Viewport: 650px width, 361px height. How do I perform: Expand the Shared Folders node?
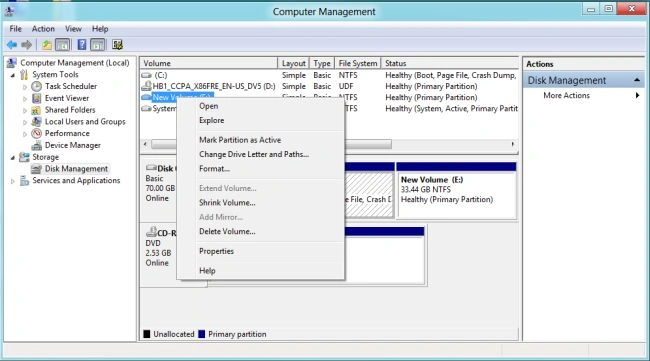[x=25, y=110]
